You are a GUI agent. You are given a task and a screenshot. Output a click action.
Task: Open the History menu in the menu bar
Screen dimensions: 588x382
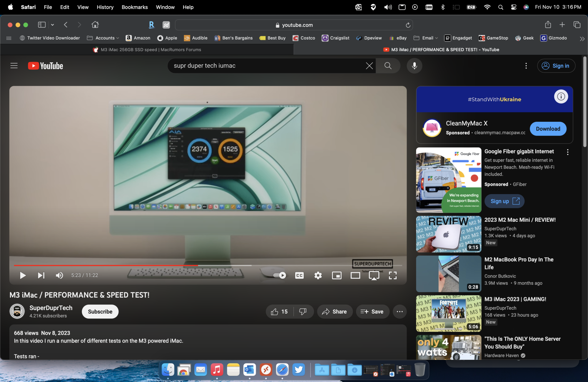pos(105,7)
